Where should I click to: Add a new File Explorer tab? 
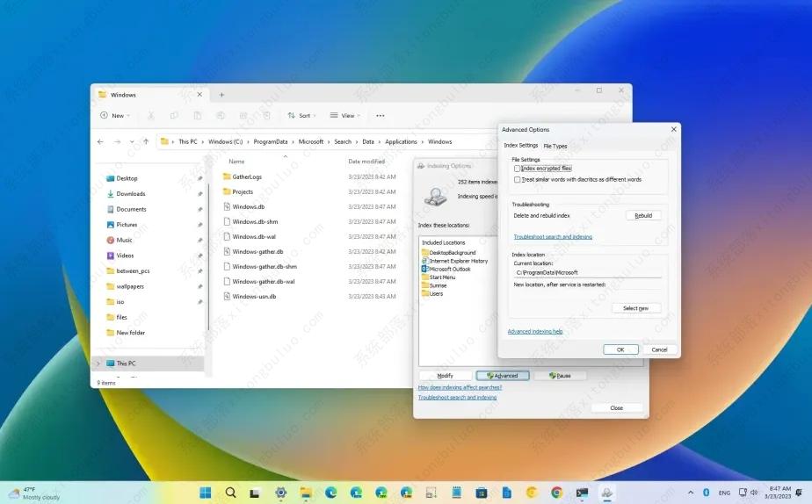221,95
